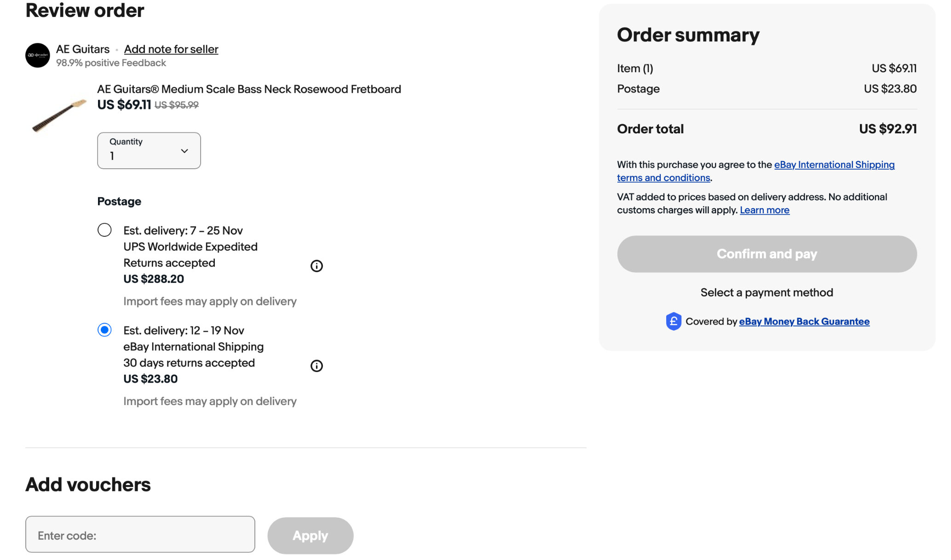Click the Quantity dropdown chevron arrow

pos(184,151)
